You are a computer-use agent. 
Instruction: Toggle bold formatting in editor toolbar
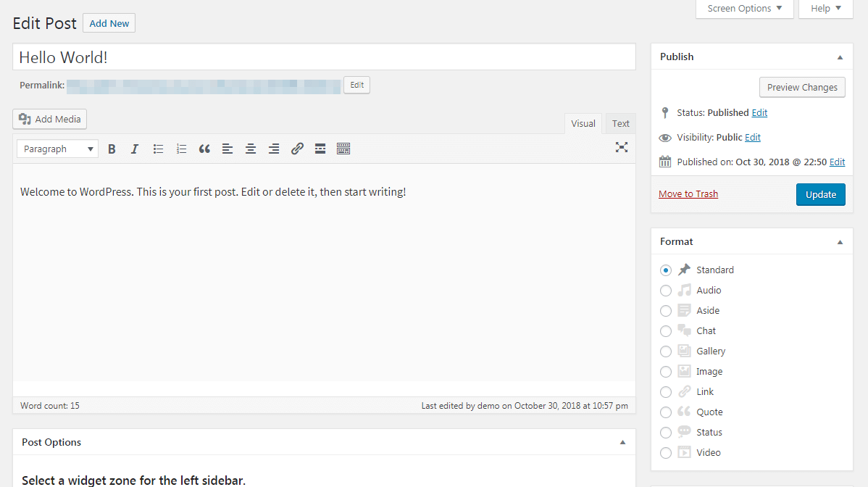[x=112, y=149]
